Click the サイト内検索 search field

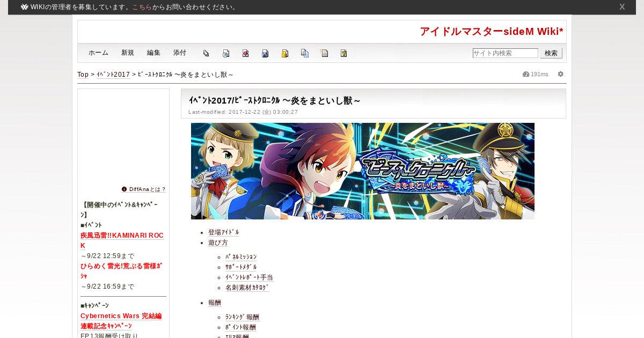point(505,53)
